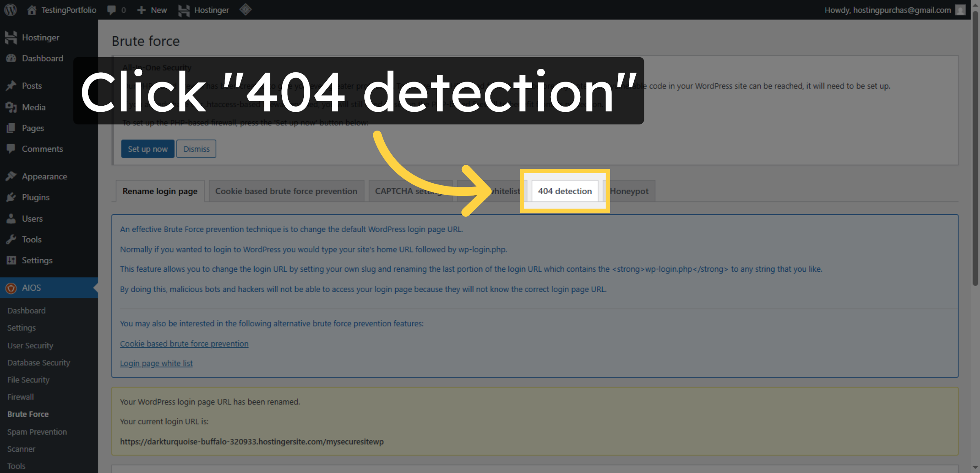Follow the Login page white list link
This screenshot has height=473, width=980.
[156, 363]
